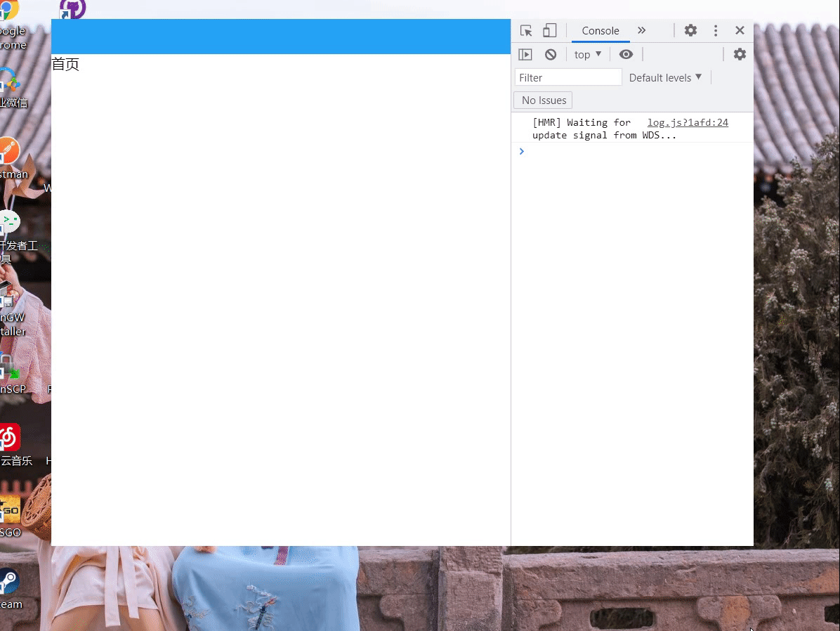Open the top execution context dropdown
Image resolution: width=840 pixels, height=631 pixels.
point(587,54)
